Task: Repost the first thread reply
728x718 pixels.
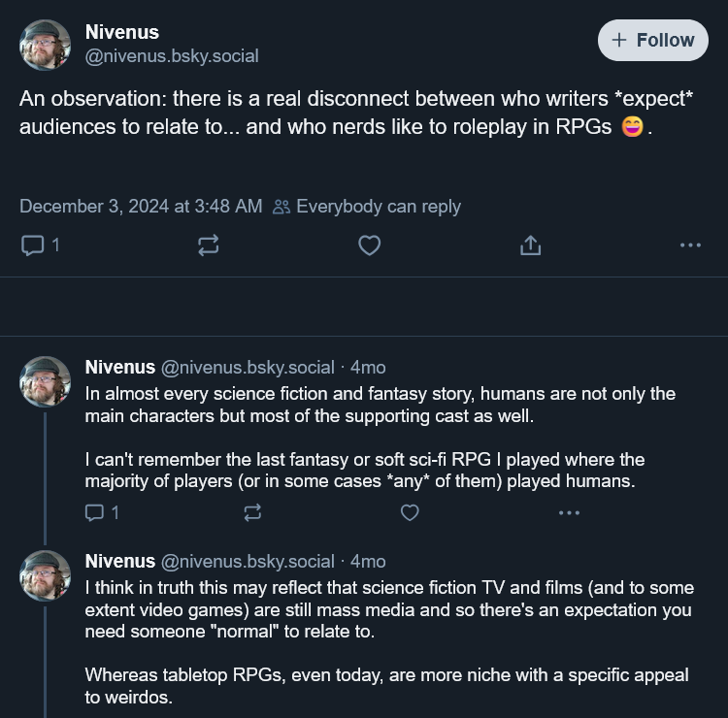Action: pos(252,512)
